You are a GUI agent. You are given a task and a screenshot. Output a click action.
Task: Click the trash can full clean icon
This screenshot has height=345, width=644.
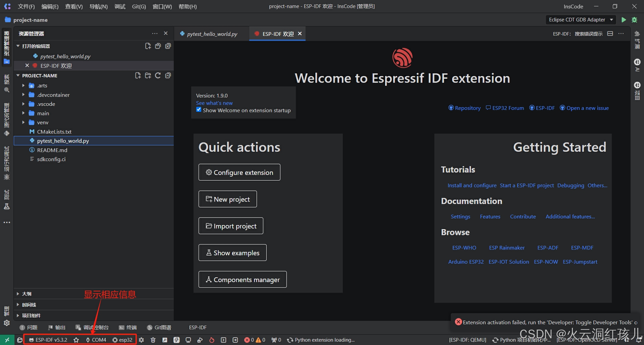click(x=153, y=340)
